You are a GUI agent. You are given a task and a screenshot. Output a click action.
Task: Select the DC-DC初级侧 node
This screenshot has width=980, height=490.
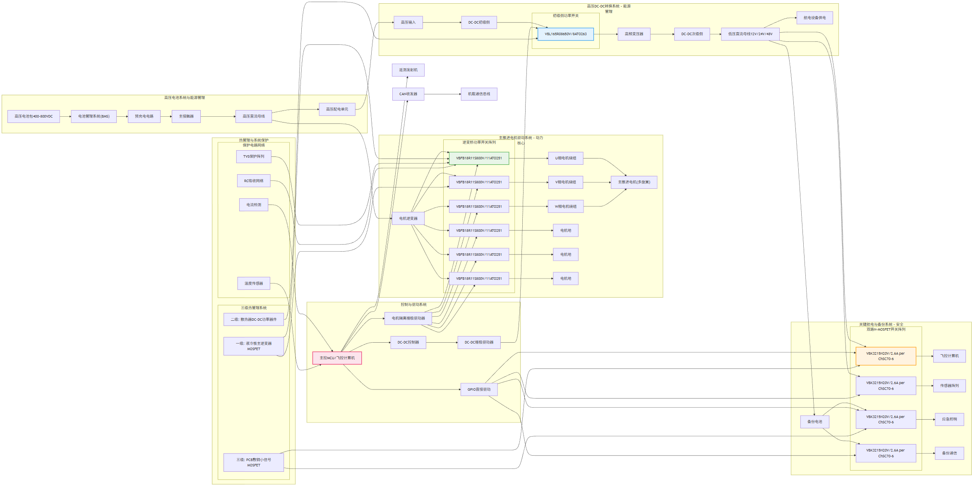click(x=479, y=22)
